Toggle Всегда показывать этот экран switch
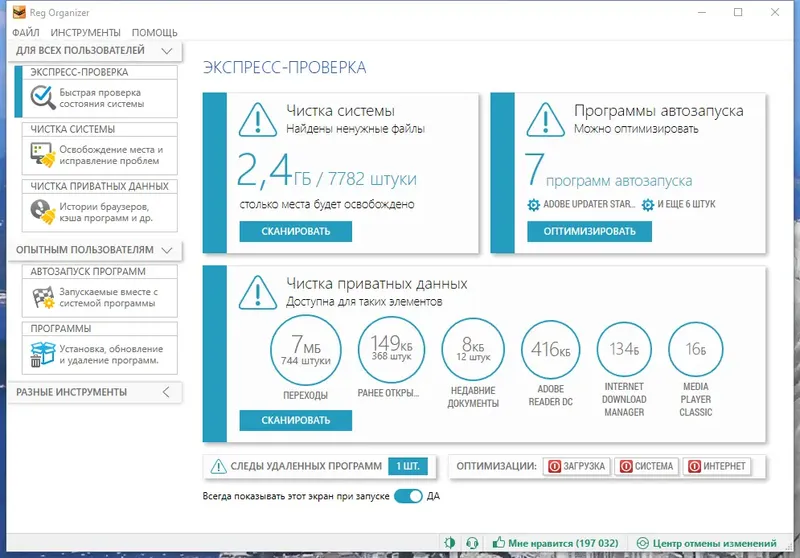This screenshot has width=800, height=558. (x=408, y=496)
